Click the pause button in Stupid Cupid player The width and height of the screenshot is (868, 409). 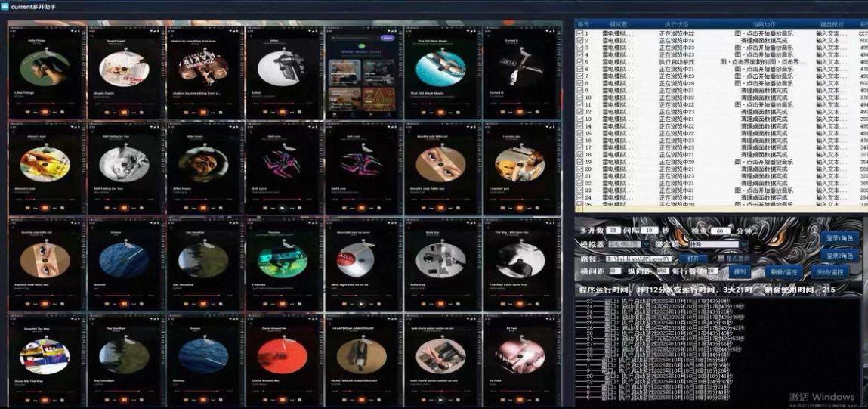point(122,111)
